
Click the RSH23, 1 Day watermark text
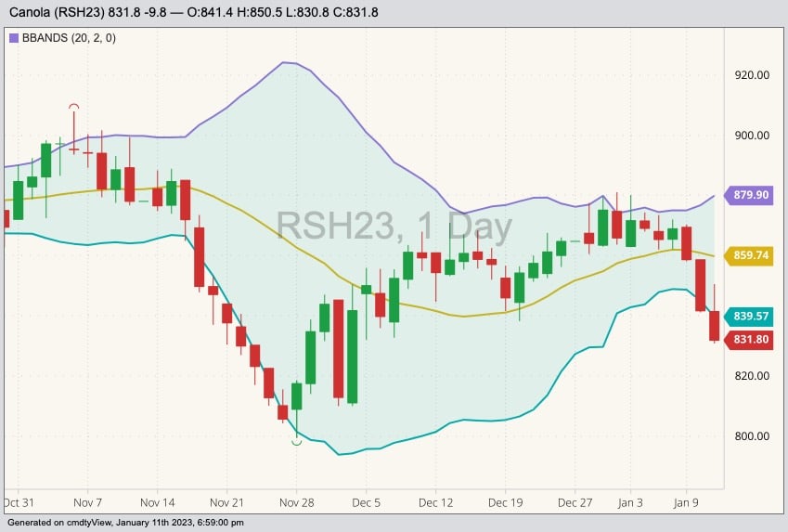394,227
